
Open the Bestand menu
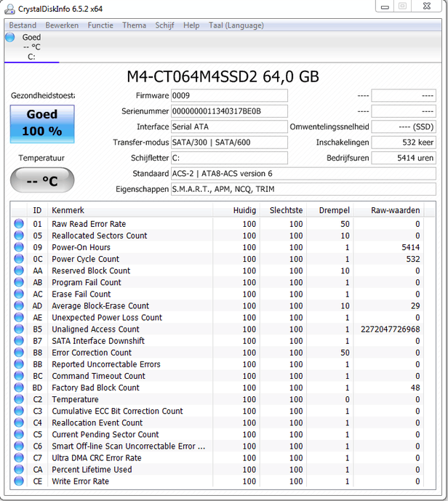[23, 25]
